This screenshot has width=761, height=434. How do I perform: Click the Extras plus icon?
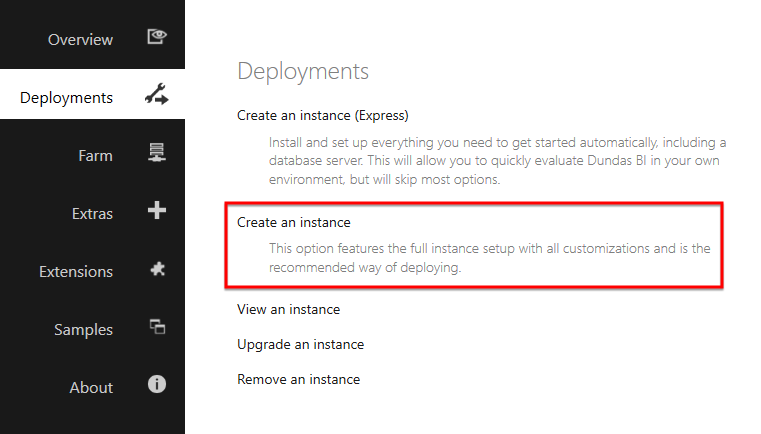click(157, 210)
